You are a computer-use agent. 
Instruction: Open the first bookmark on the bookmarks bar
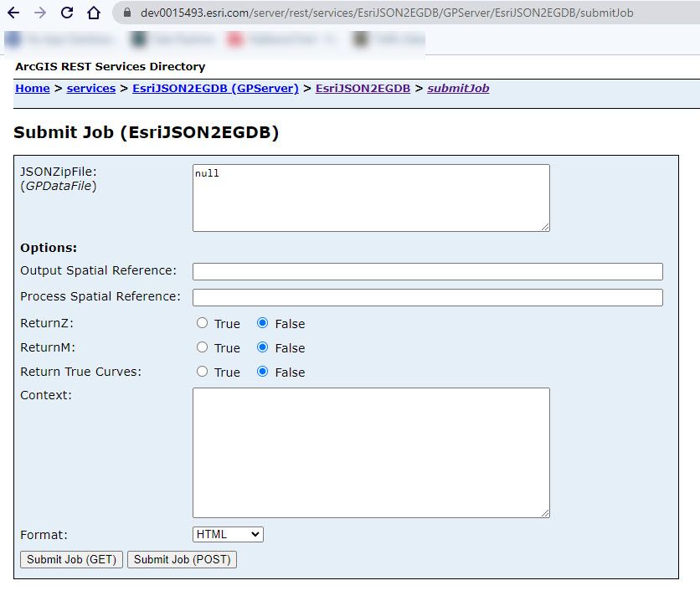point(50,39)
